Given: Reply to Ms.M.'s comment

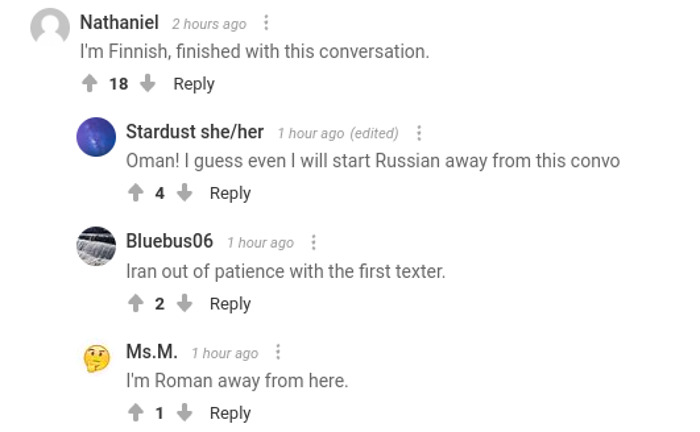Looking at the screenshot, I should point(230,412).
